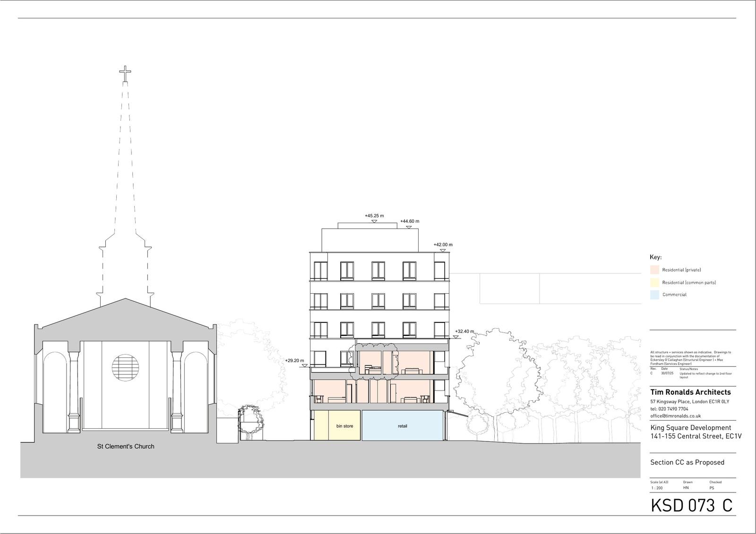
Task: Click the +42.00 m level marker triangle
Action: [443, 250]
